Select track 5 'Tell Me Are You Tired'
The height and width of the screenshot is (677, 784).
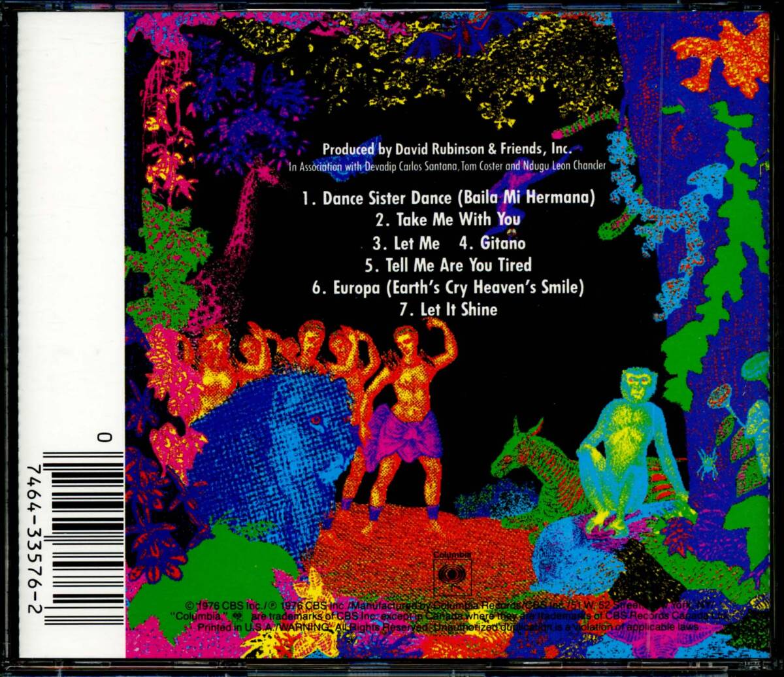[448, 265]
